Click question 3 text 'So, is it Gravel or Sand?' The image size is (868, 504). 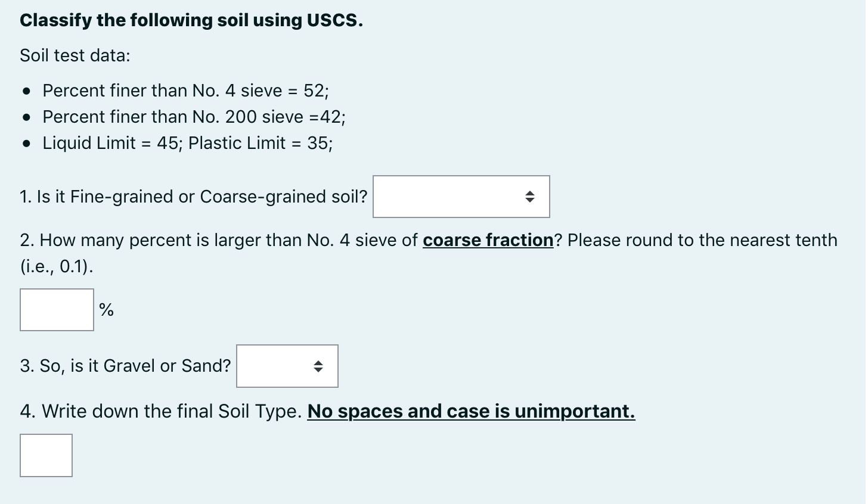coord(125,366)
